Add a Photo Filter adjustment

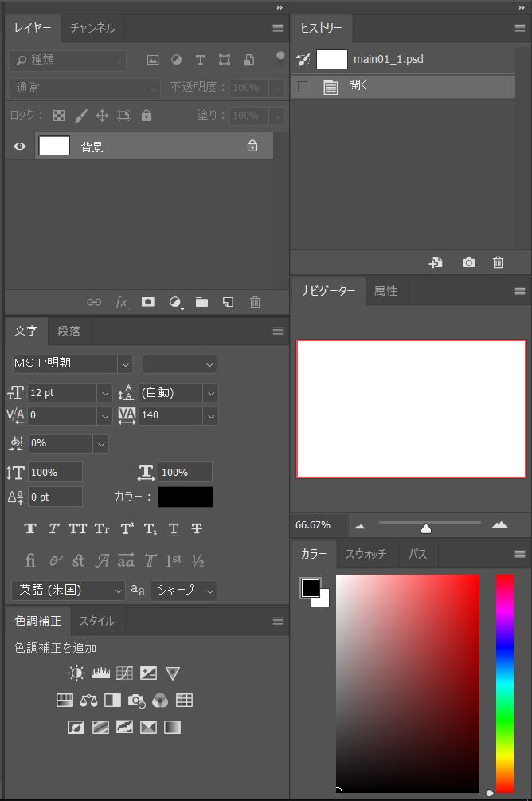tap(136, 701)
